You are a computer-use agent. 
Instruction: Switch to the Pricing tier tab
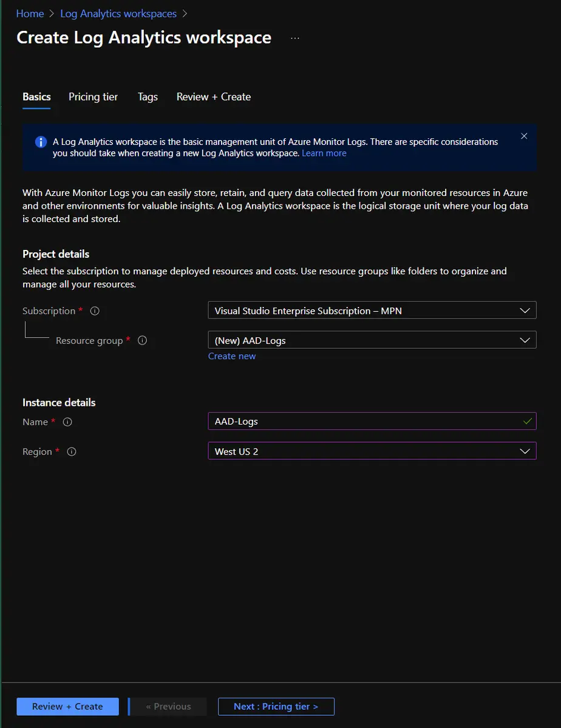pos(93,97)
